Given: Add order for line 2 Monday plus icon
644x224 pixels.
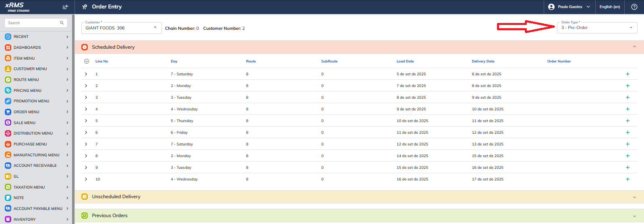Looking at the screenshot, I should (627, 86).
